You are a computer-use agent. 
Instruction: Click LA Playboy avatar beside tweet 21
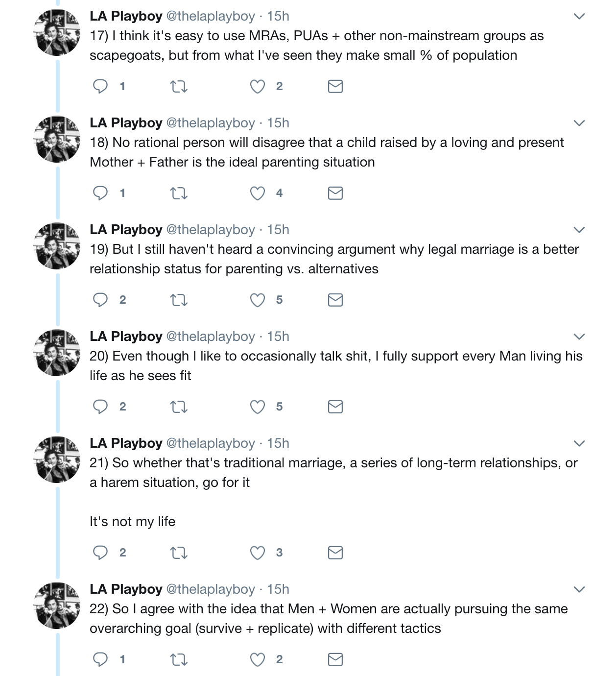point(57,459)
